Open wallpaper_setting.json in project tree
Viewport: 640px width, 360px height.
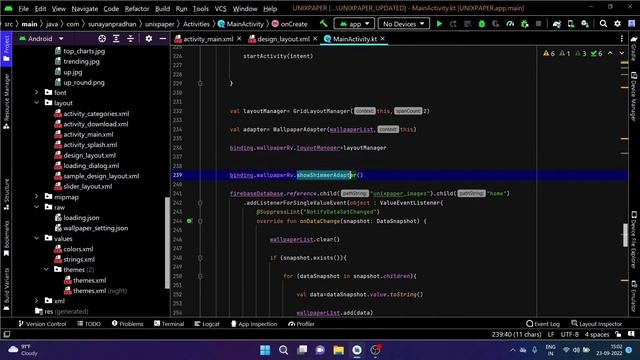(x=92, y=228)
